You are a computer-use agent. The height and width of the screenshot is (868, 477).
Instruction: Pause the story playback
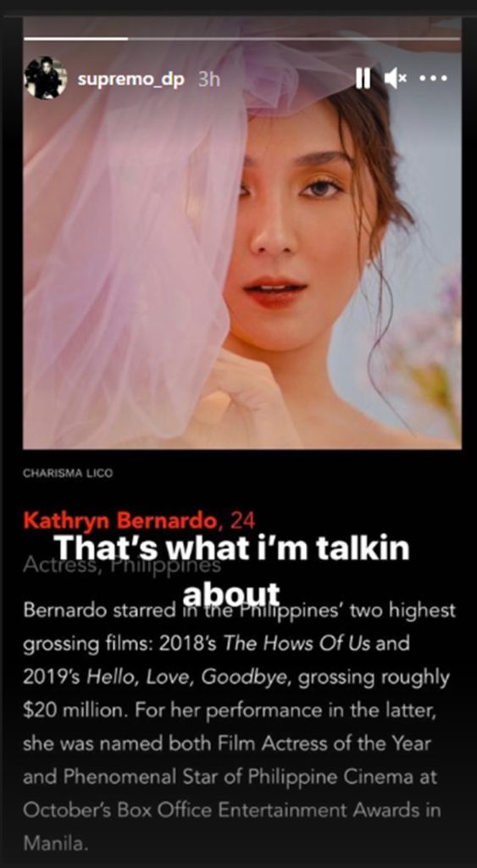pos(363,79)
